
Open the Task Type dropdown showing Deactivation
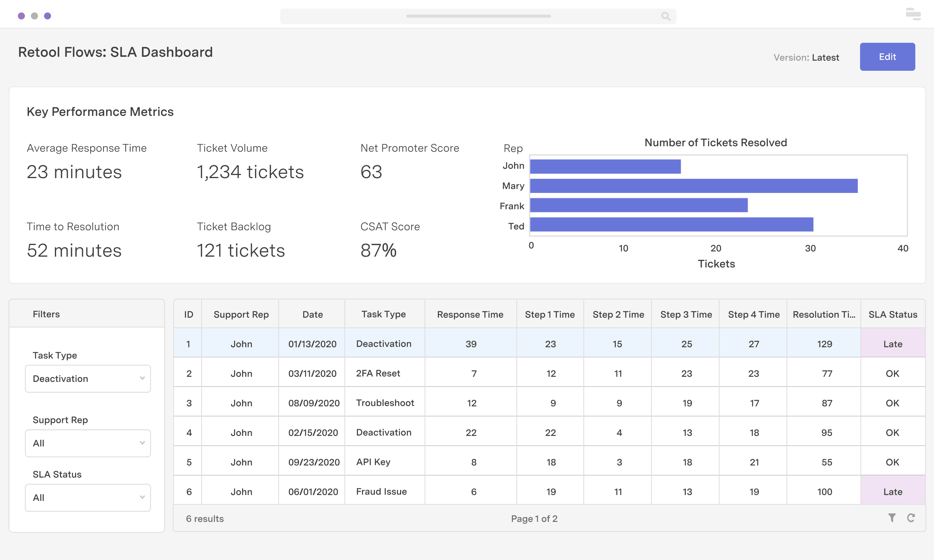(x=88, y=378)
